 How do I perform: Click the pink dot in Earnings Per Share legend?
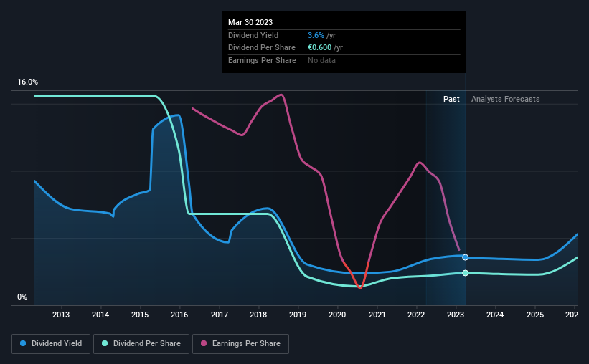point(204,343)
